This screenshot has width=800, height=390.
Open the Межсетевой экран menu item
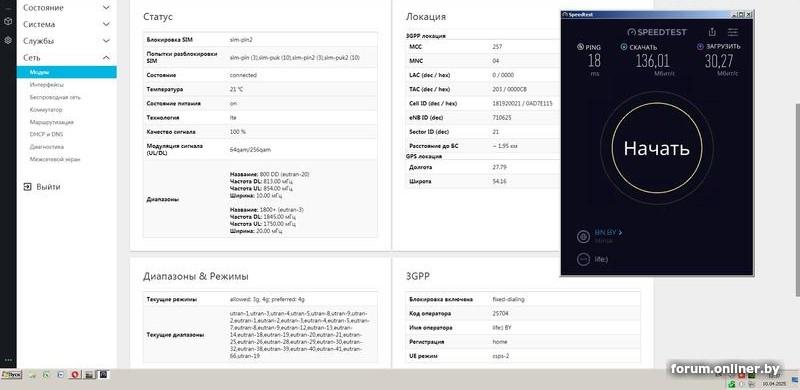point(55,159)
